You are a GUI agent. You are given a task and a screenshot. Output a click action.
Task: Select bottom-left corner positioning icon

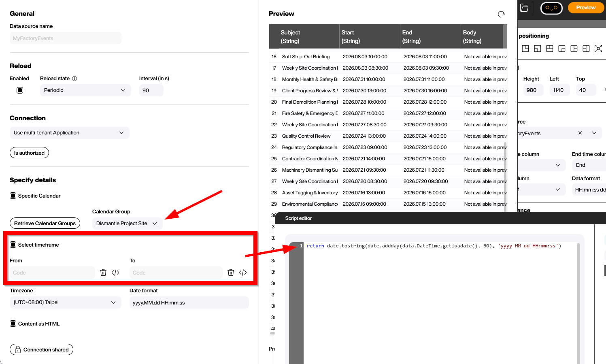click(x=538, y=49)
